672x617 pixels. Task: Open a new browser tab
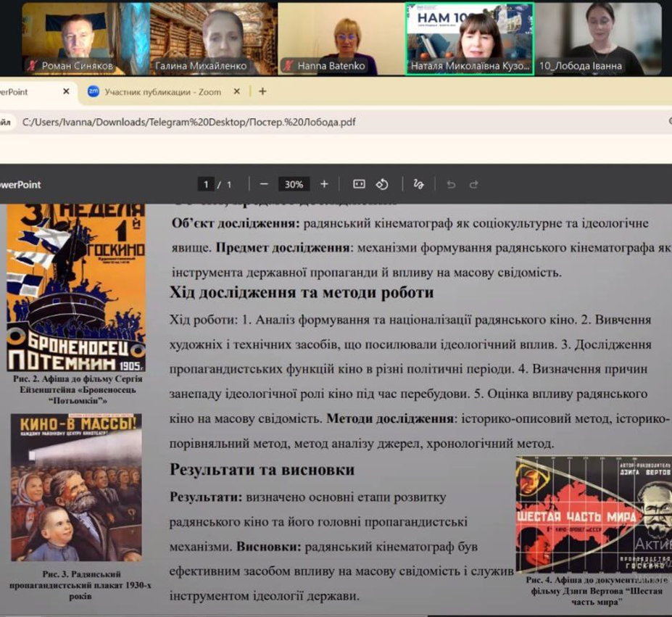(x=262, y=91)
